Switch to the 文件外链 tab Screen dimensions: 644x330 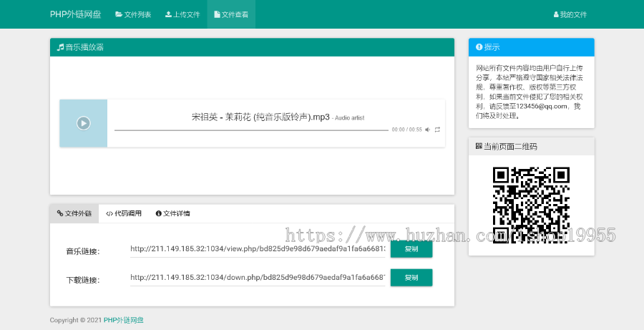click(74, 213)
